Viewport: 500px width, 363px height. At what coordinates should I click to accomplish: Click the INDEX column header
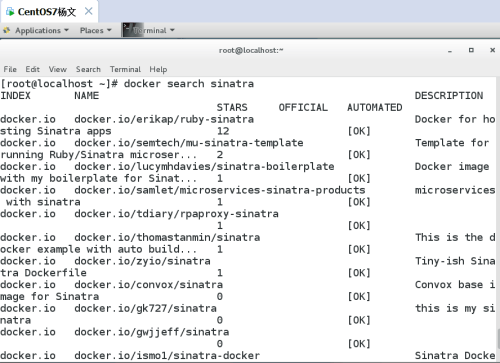click(15, 96)
